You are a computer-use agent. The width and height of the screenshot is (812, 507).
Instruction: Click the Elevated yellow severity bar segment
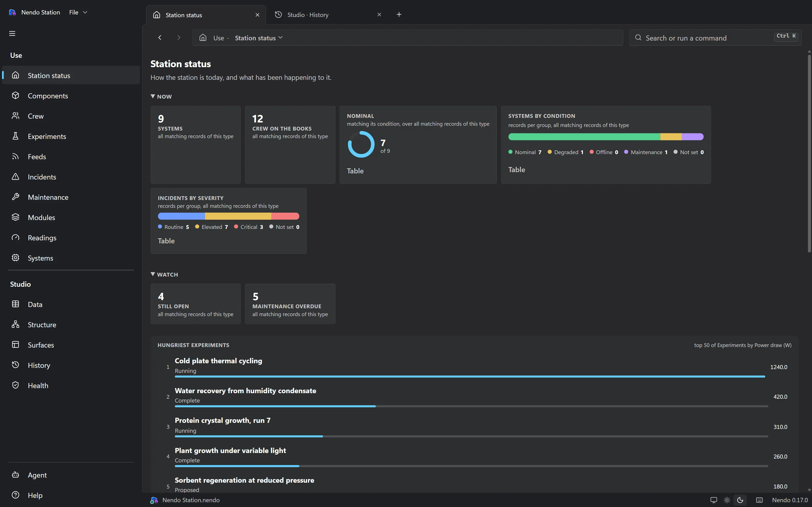tap(238, 216)
